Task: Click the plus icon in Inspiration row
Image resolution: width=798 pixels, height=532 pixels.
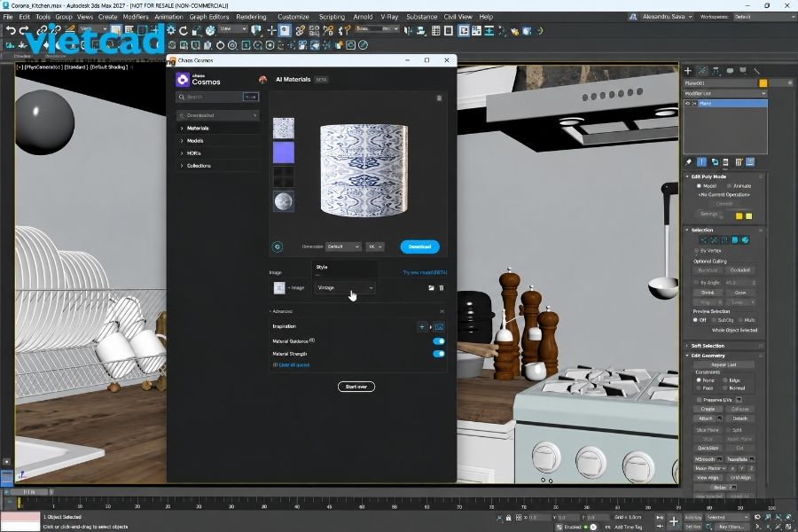Action: tap(422, 327)
